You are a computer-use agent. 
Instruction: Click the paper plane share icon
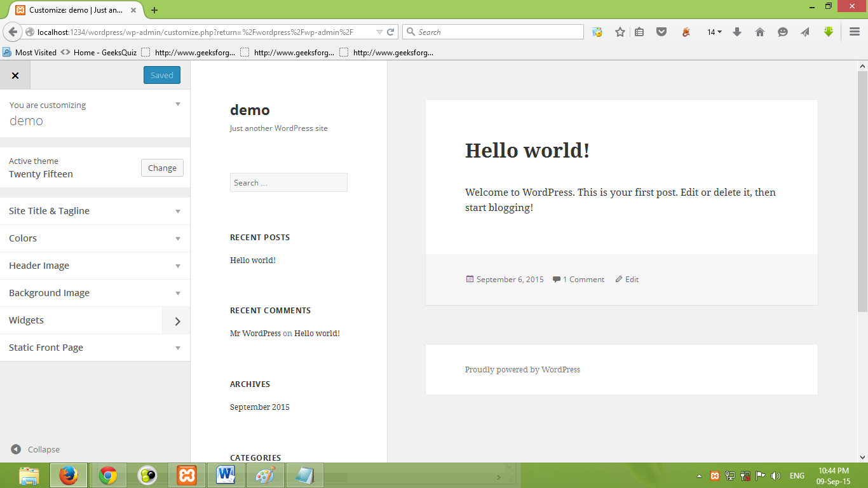805,32
